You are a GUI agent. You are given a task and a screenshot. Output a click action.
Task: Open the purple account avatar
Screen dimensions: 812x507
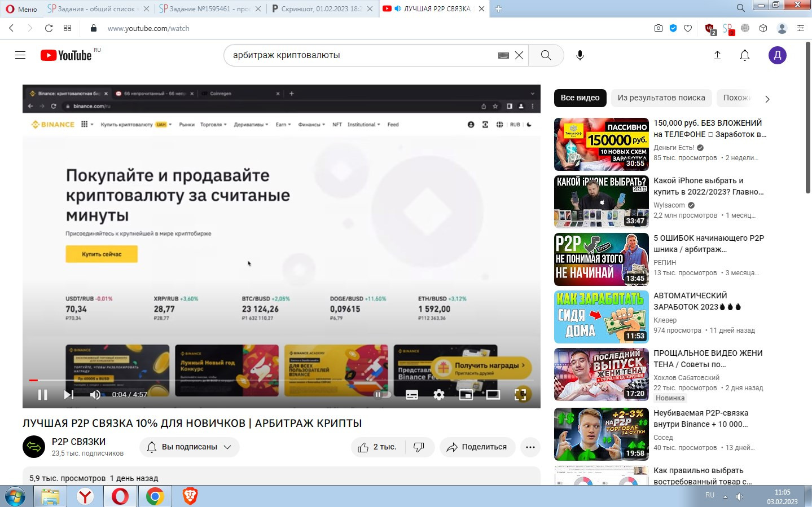coord(778,55)
